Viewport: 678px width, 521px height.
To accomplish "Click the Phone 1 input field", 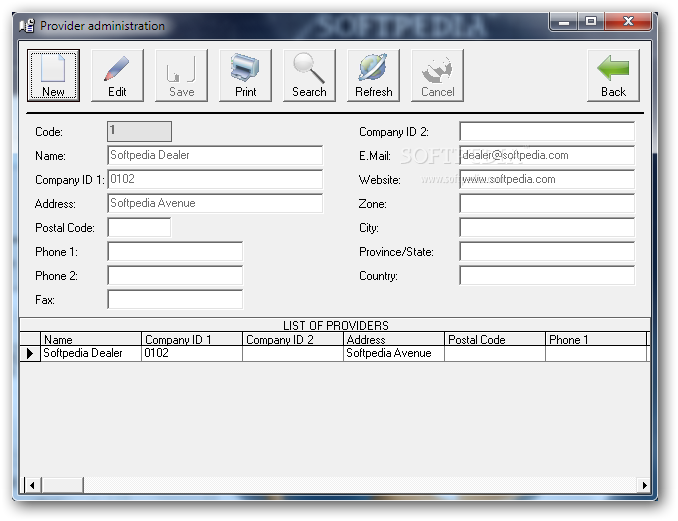I will [175, 251].
